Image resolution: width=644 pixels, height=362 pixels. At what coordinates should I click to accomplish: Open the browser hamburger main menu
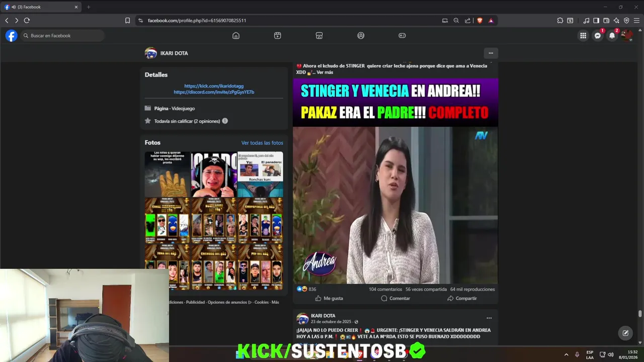(x=636, y=21)
